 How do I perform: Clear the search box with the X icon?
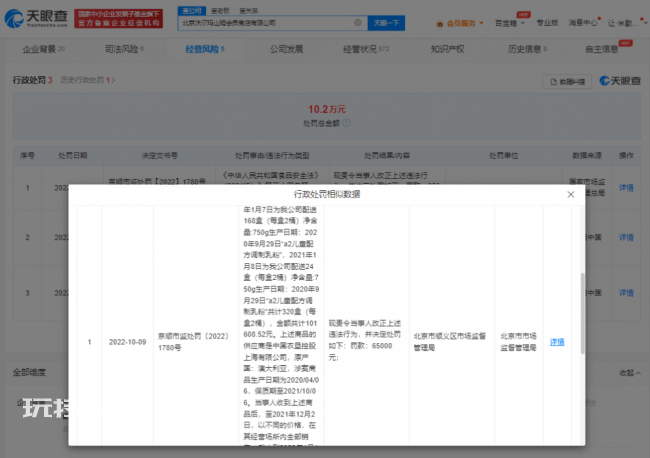[358, 22]
